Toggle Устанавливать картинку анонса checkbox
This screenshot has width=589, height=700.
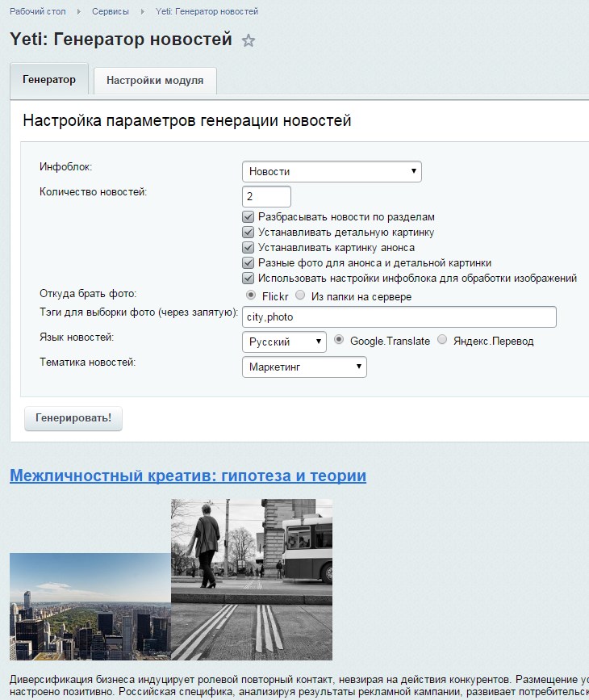click(x=249, y=248)
